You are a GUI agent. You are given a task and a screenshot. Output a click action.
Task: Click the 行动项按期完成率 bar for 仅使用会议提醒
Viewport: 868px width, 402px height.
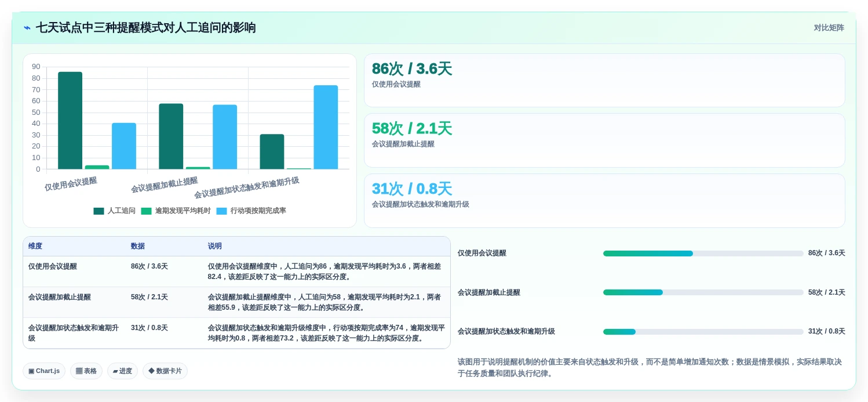pos(124,146)
